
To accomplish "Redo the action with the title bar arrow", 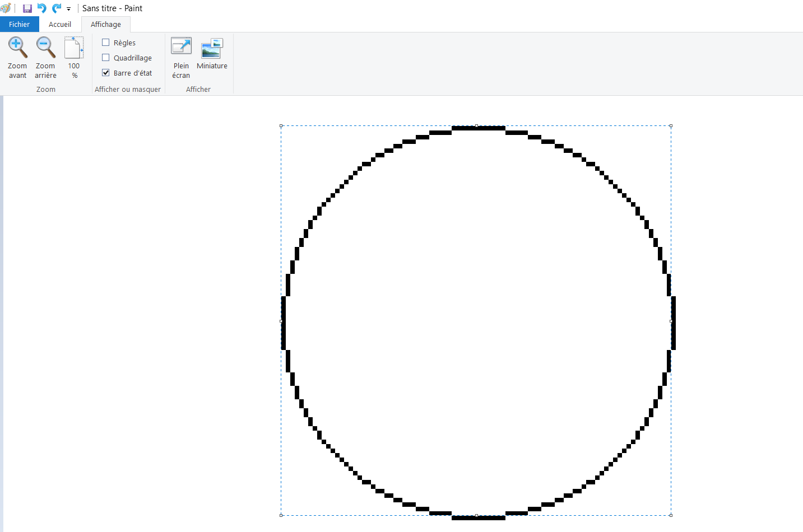I will (57, 8).
